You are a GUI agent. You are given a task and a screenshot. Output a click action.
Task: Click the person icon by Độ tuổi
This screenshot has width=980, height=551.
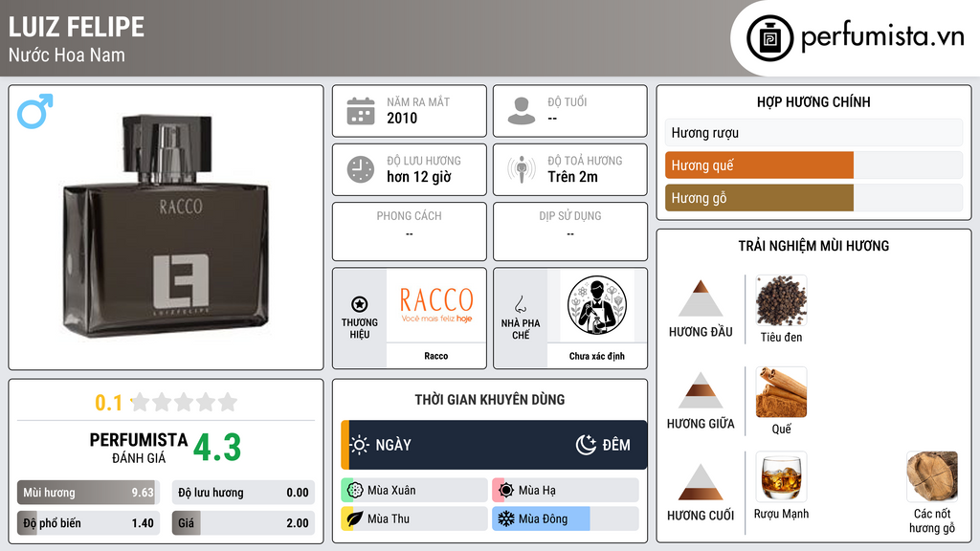pyautogui.click(x=522, y=111)
